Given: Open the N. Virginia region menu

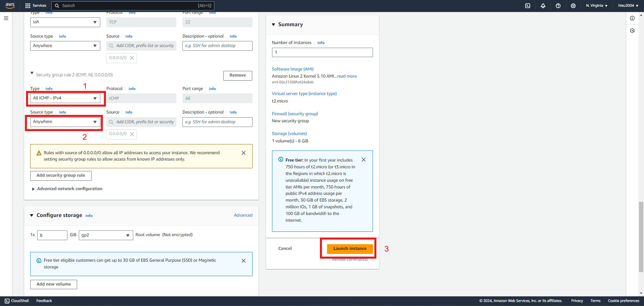Looking at the screenshot, I should (x=597, y=6).
